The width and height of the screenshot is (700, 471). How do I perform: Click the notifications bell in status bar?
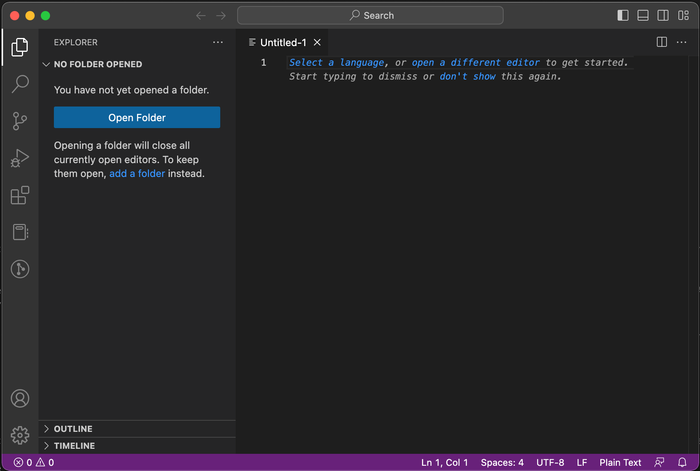coord(682,463)
